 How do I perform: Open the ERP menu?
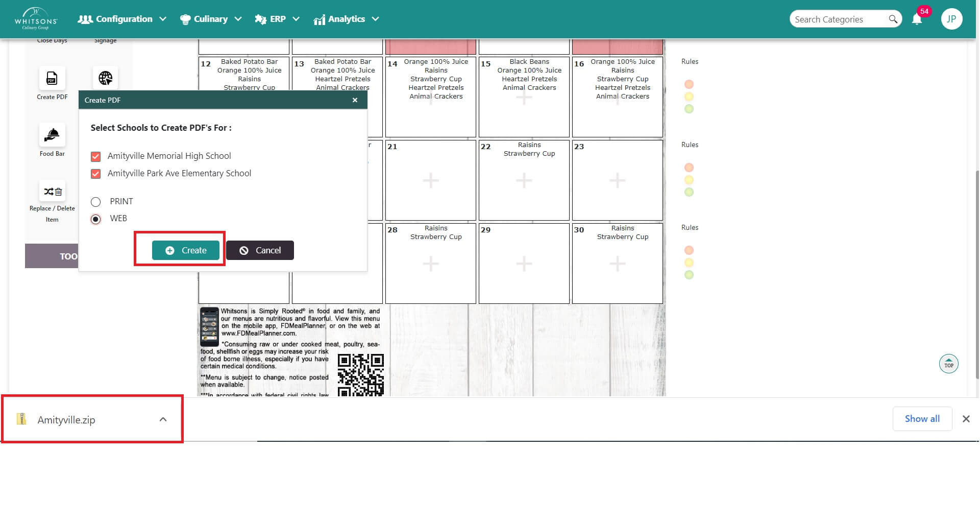tap(277, 19)
